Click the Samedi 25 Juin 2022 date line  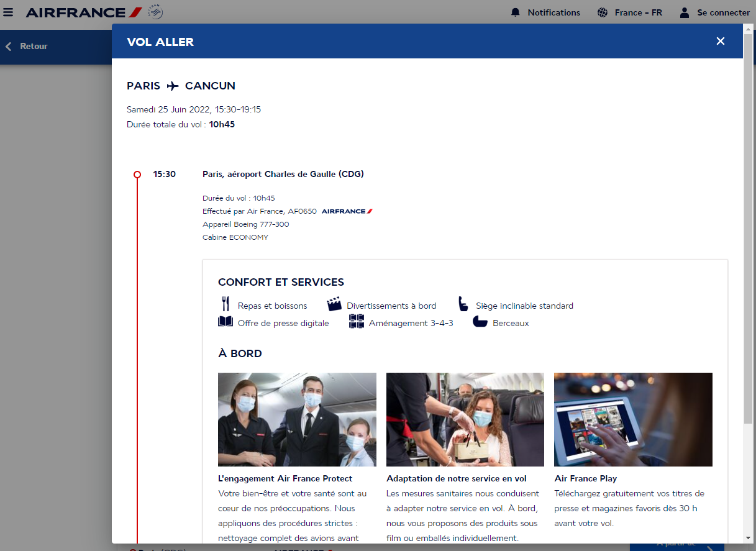(x=194, y=110)
